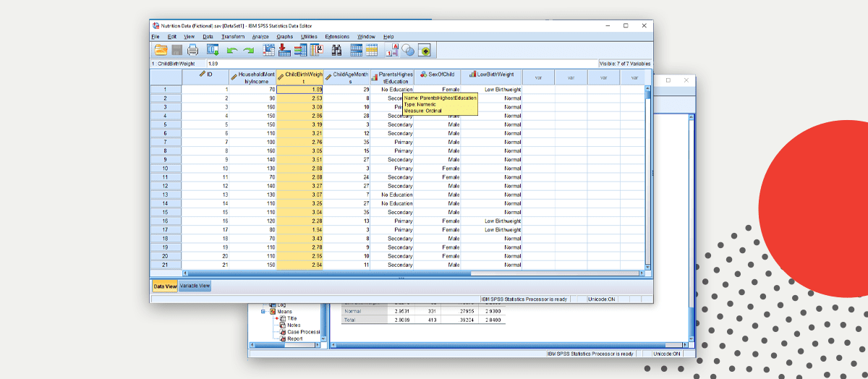Screen dimensions: 868x379
Task: Click the green Undo arrow icon
Action: click(231, 50)
